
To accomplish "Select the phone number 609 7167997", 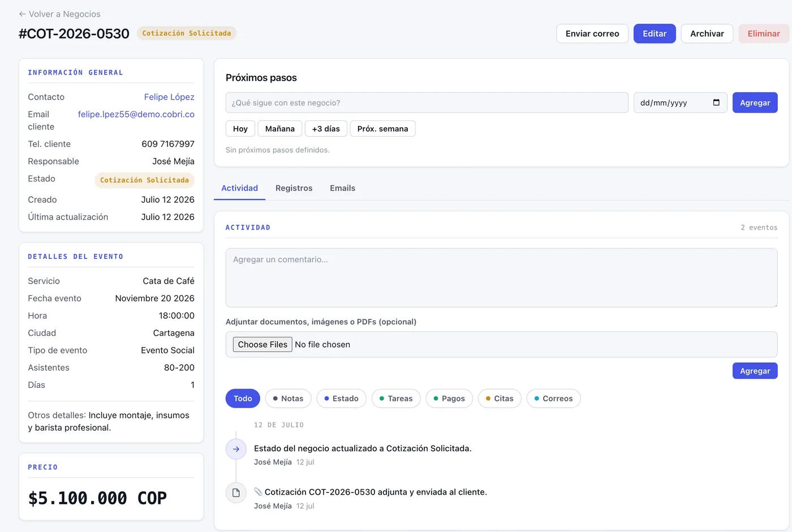I will pos(168,144).
